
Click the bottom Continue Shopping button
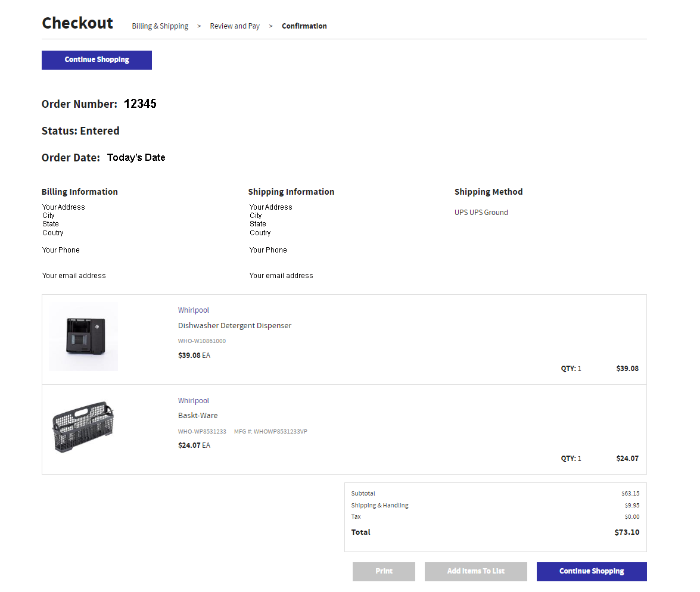click(x=592, y=572)
